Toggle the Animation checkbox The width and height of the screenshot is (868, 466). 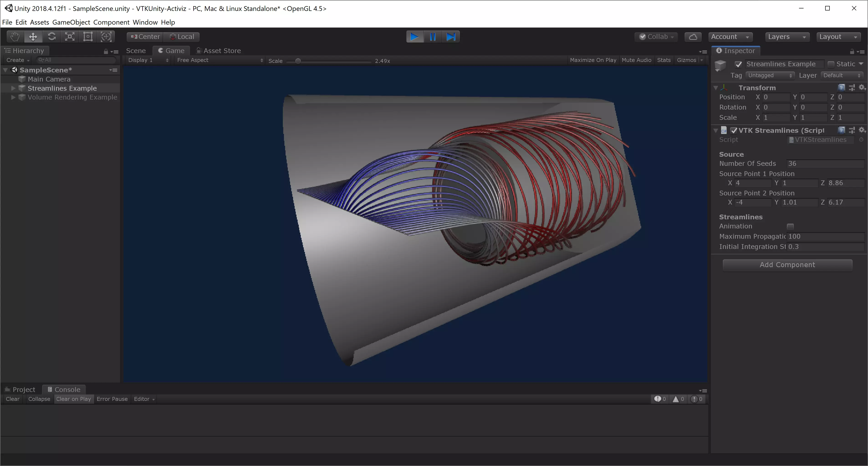(790, 226)
